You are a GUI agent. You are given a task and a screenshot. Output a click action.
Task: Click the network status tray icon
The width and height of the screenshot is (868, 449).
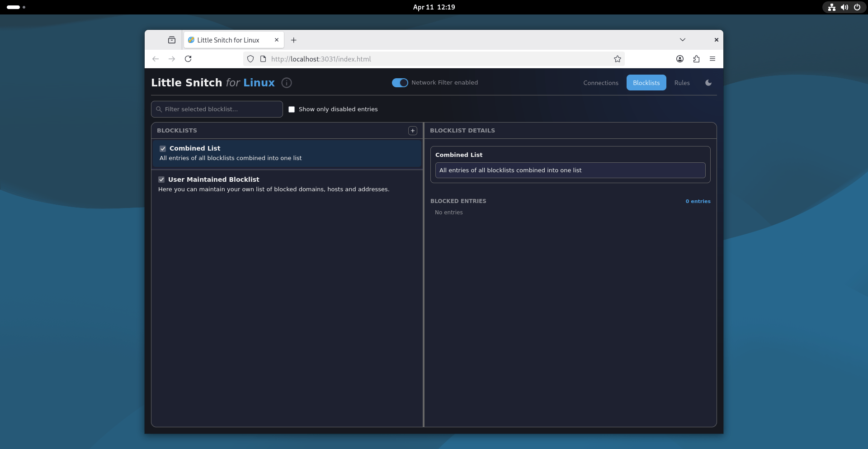click(831, 7)
